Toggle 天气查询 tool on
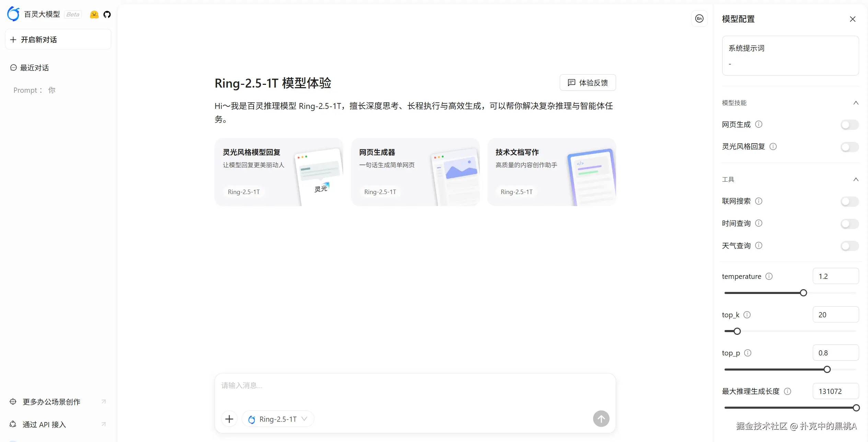Viewport: 868px width, 442px height. coord(849,246)
